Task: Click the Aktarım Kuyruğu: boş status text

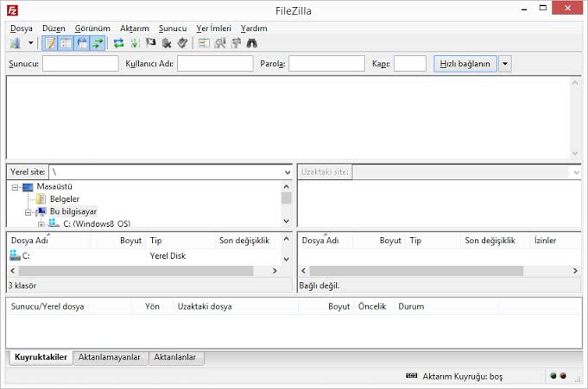Action: click(x=463, y=376)
